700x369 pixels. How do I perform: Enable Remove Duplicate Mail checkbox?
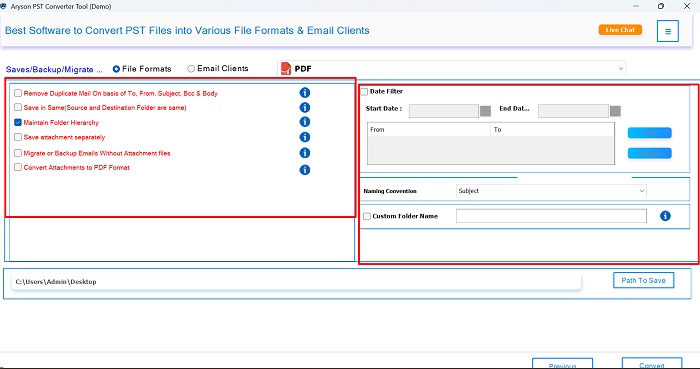18,93
